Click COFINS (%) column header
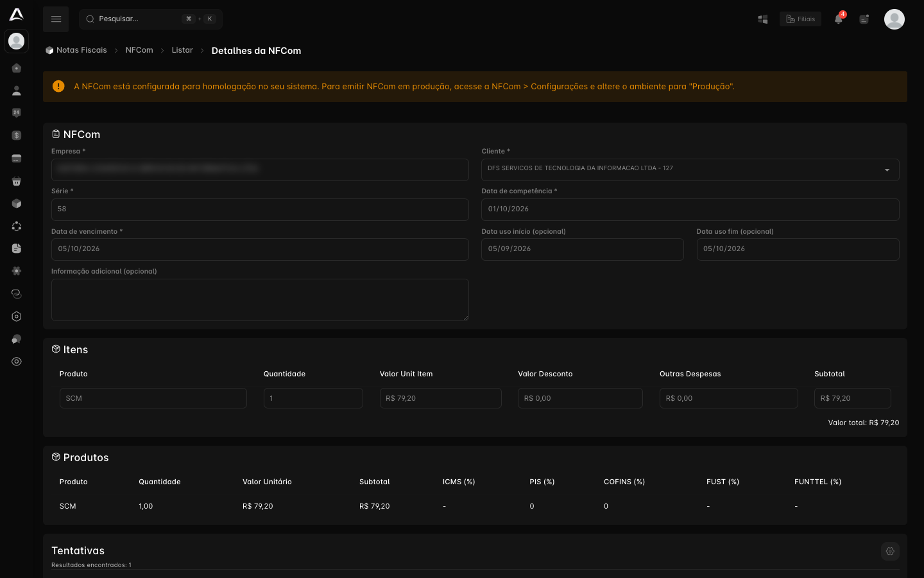 (624, 482)
